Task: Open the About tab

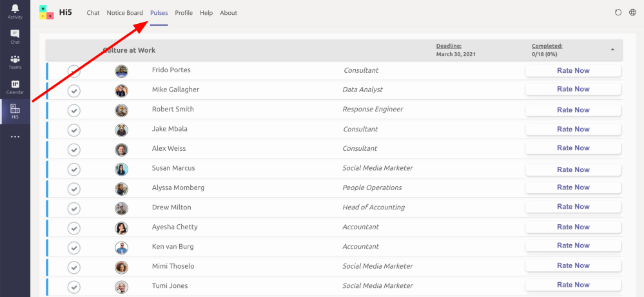Action: pyautogui.click(x=228, y=13)
